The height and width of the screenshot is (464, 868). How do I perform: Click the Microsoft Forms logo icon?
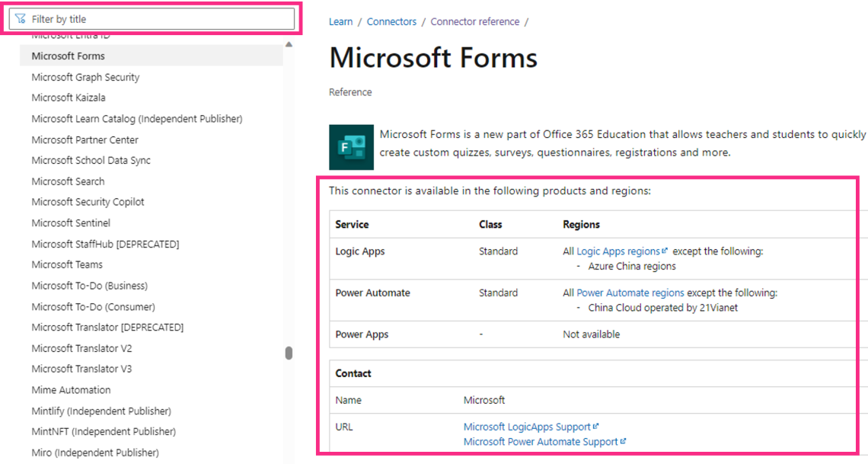[x=351, y=147]
